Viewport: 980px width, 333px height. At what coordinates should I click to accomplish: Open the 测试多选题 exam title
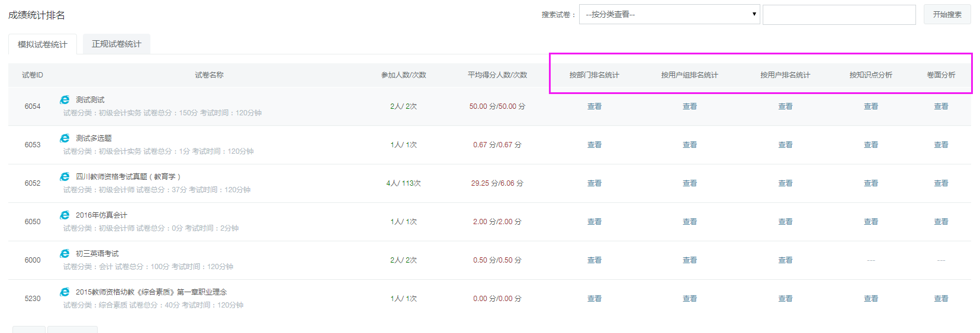tap(94, 138)
